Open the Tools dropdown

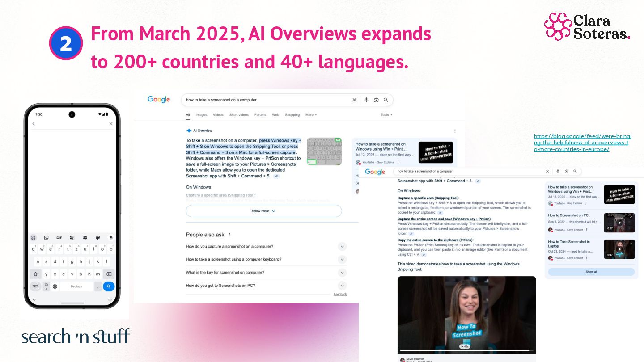coord(386,115)
